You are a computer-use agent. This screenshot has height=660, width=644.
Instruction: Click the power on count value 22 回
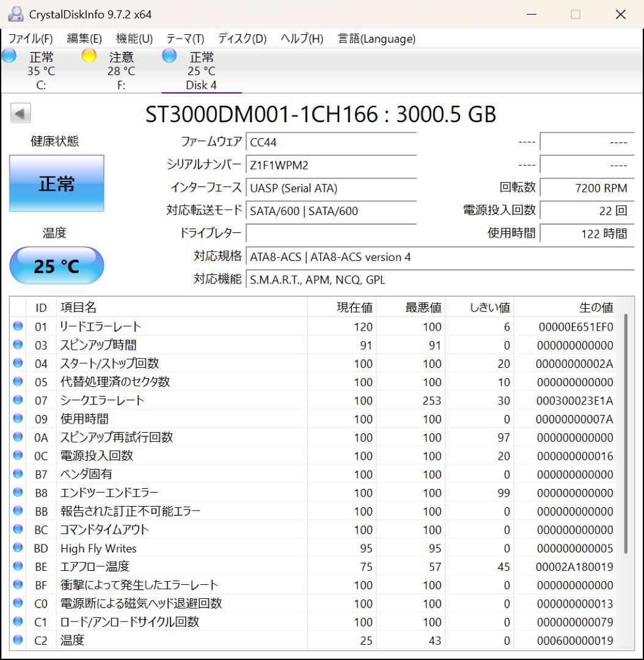pos(587,210)
